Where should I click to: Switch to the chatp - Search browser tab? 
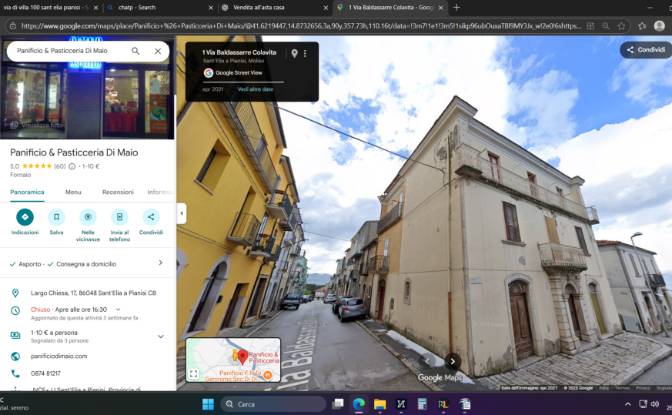(157, 8)
